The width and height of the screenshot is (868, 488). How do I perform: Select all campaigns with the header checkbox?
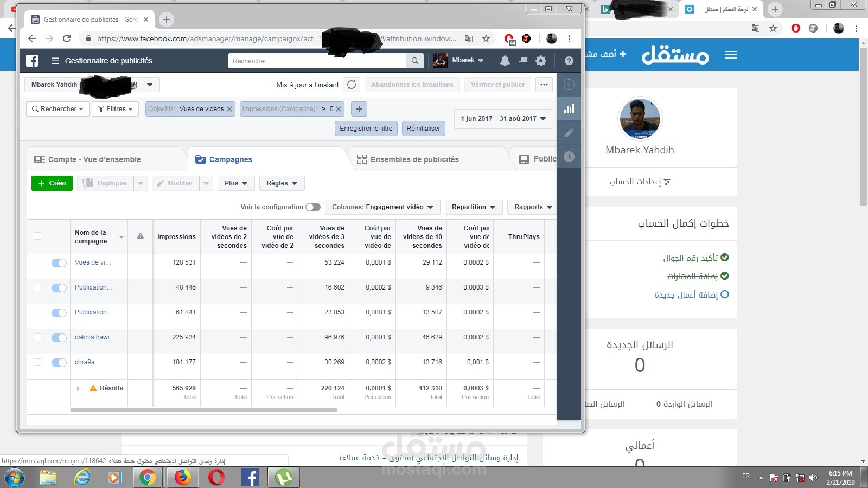(37, 236)
